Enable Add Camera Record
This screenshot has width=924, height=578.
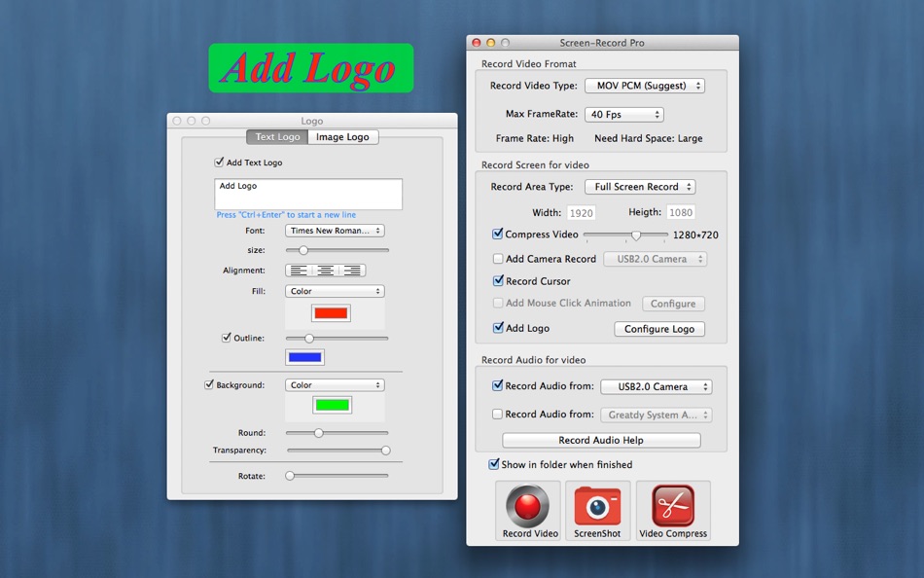pyautogui.click(x=496, y=259)
